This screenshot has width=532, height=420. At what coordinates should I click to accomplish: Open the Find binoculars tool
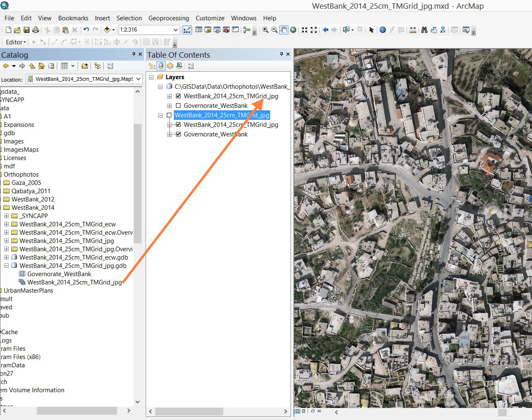point(424,30)
